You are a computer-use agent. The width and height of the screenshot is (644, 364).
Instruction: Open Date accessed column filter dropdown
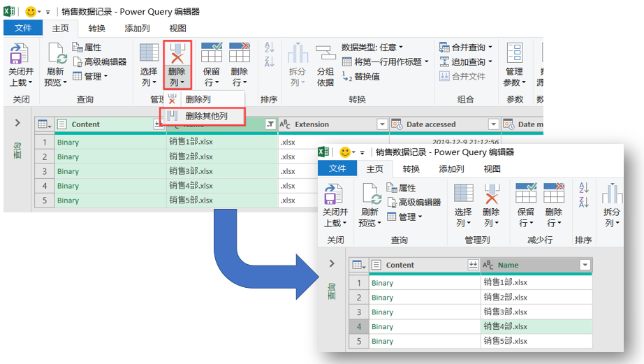pyautogui.click(x=493, y=124)
